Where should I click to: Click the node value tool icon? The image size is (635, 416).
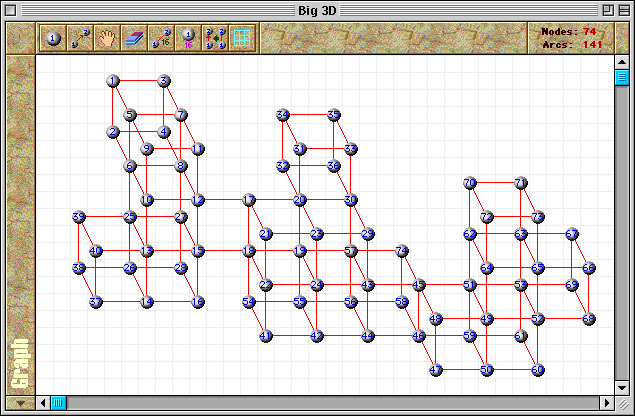pyautogui.click(x=187, y=39)
